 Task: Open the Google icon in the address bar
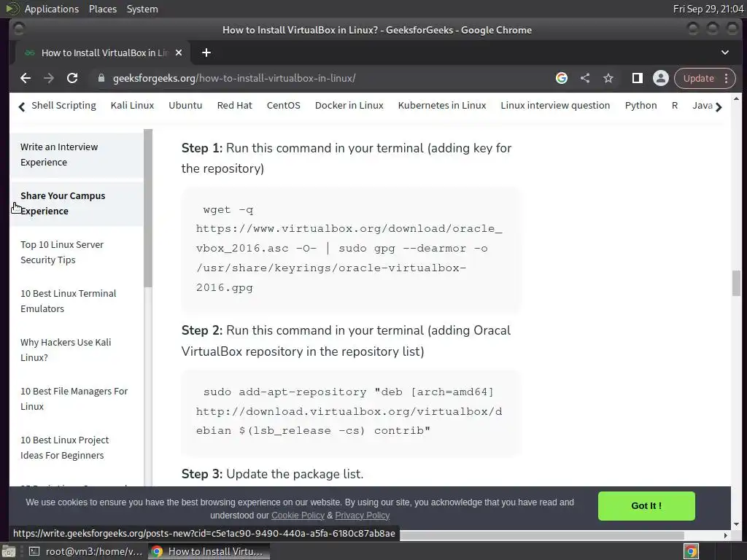[562, 78]
